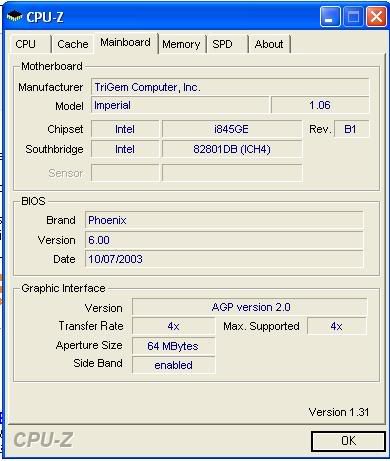Click the BIOS Date value 10/07/2003
The width and height of the screenshot is (390, 461).
224,259
